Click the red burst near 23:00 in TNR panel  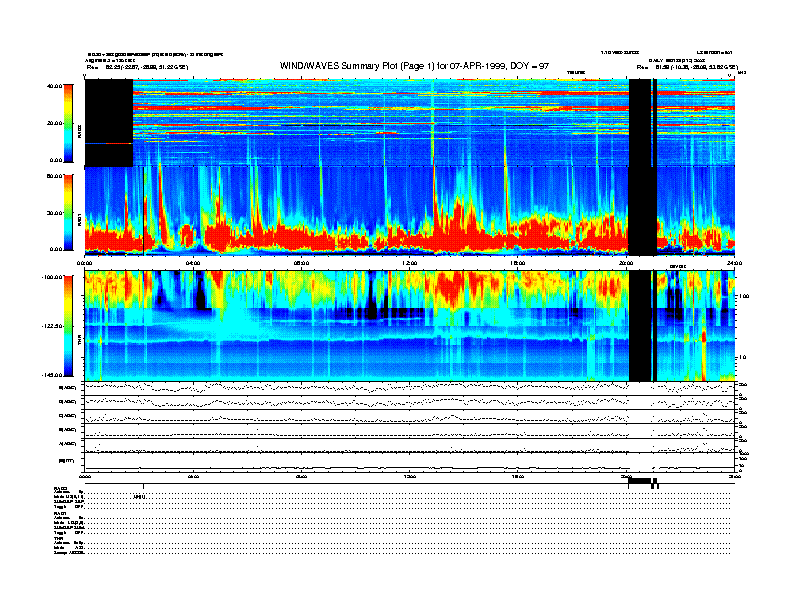click(x=704, y=337)
